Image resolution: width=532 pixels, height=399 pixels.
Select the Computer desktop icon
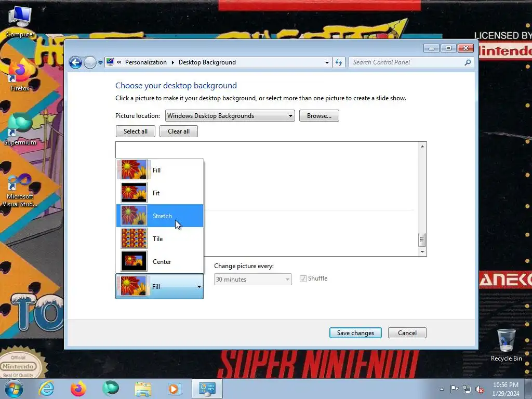pos(20,21)
